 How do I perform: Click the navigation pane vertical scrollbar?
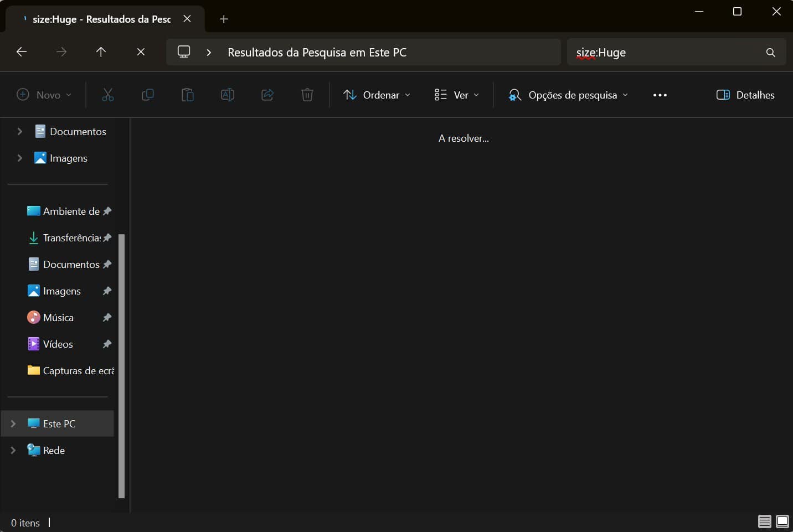click(122, 365)
